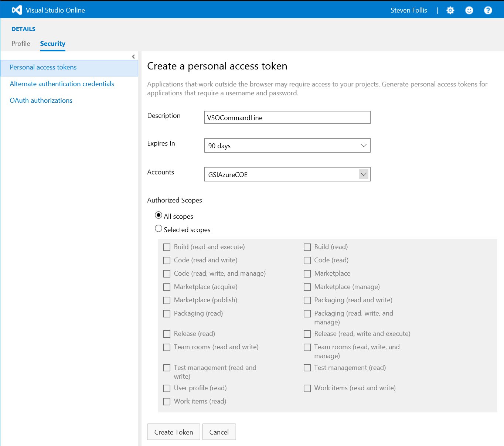504x446 pixels.
Task: Open the settings gear icon
Action: click(x=450, y=10)
